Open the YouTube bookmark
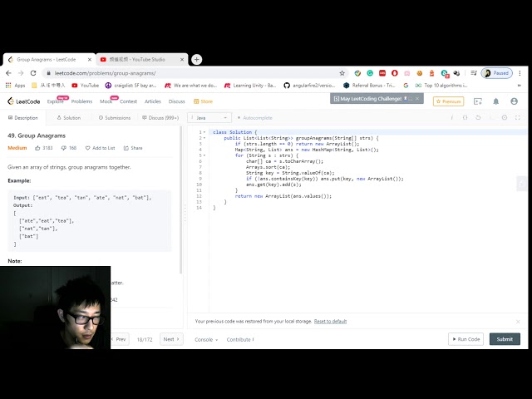The width and height of the screenshot is (532, 399). (x=85, y=86)
